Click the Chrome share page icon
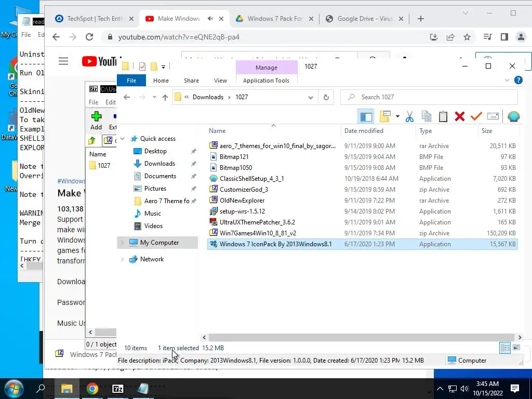Image resolution: width=532 pixels, height=399 pixels. 450,37
